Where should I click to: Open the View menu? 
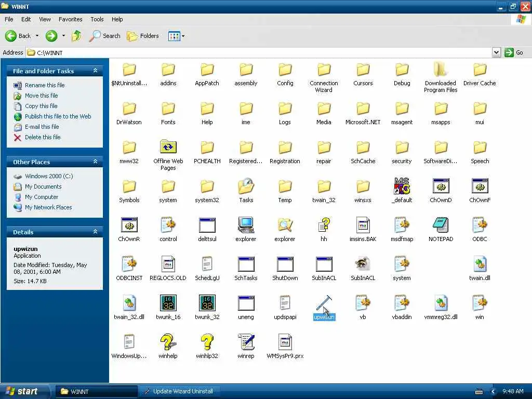point(45,19)
